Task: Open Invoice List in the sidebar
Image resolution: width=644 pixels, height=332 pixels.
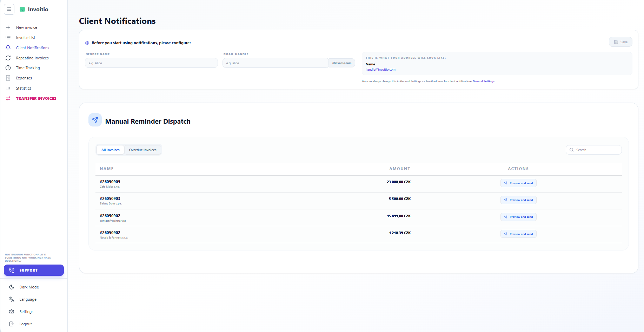Action: point(26,38)
